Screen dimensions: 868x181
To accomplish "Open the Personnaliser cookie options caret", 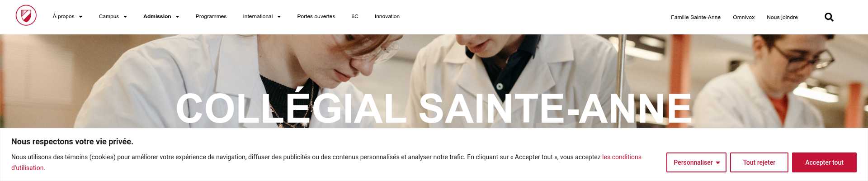I will click(718, 163).
